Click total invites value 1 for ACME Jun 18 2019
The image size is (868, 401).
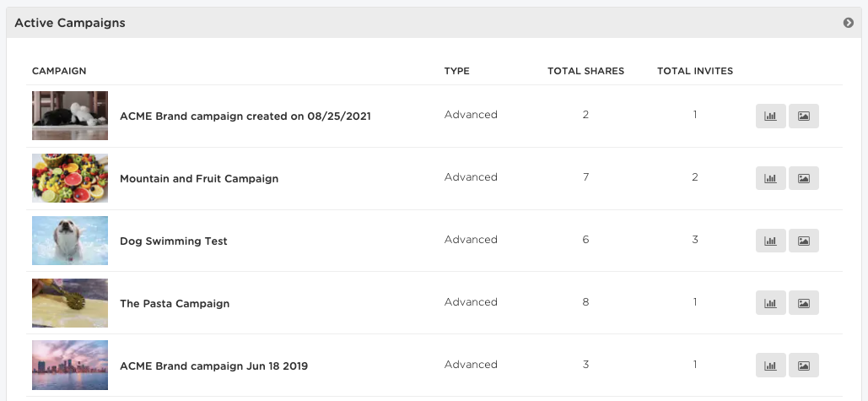pyautogui.click(x=695, y=365)
